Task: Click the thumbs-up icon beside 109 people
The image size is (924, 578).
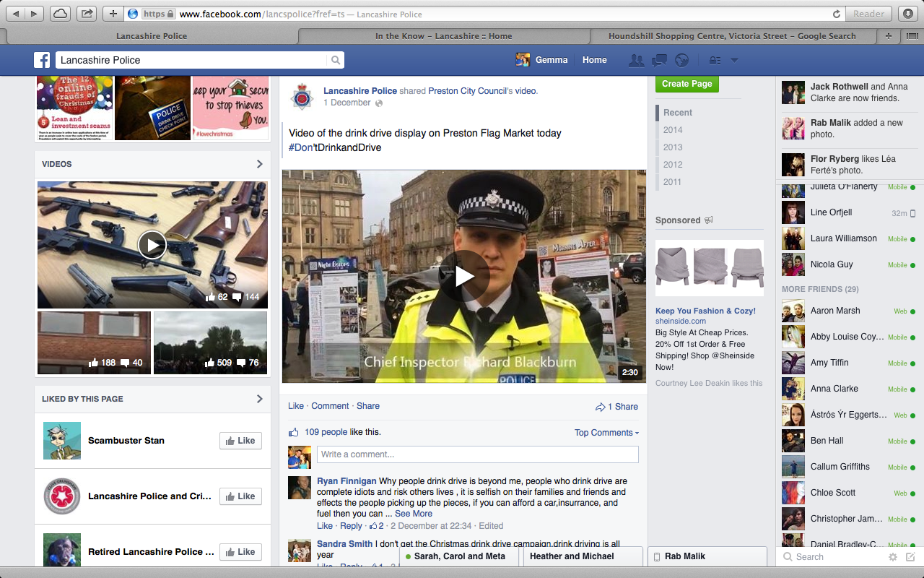Action: [294, 432]
